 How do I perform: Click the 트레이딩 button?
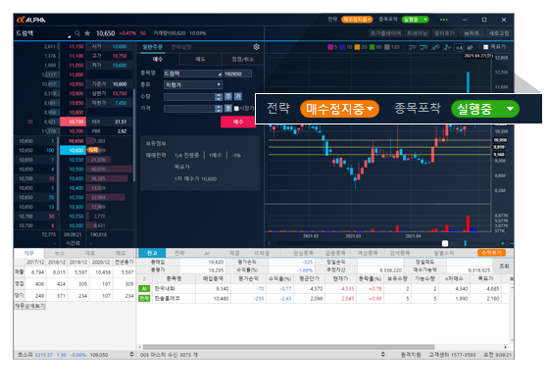pos(417,33)
